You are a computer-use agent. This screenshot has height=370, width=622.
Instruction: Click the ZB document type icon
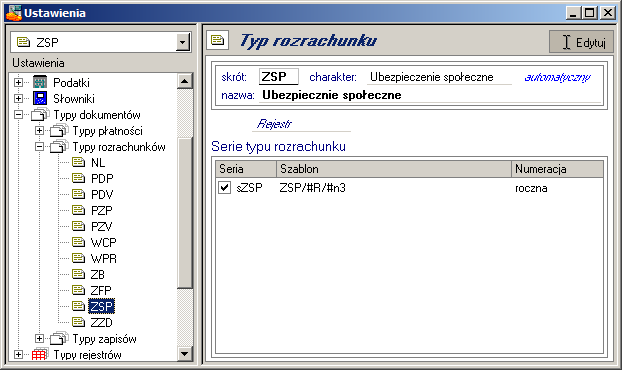[x=79, y=274]
